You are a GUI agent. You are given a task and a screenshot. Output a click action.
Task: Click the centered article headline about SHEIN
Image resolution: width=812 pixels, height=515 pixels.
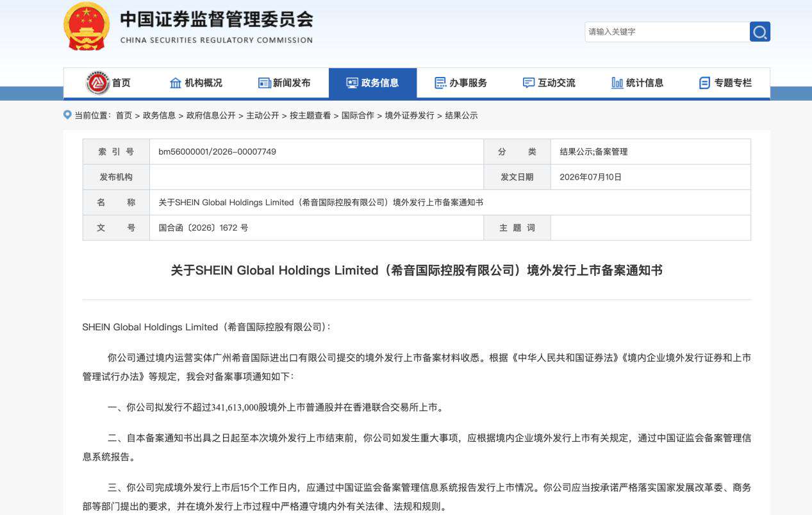coord(417,270)
